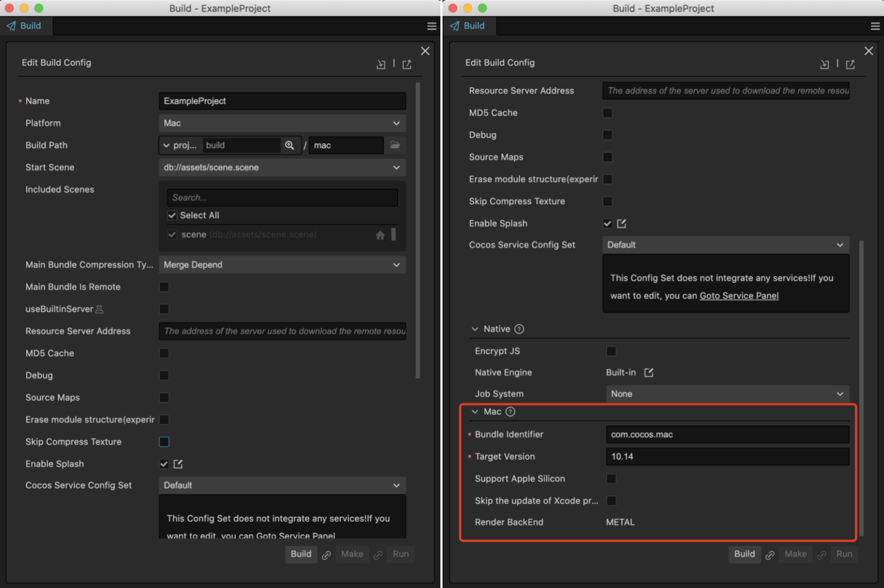This screenshot has width=884, height=588.
Task: Click Bundle Identifier input field
Action: click(728, 434)
